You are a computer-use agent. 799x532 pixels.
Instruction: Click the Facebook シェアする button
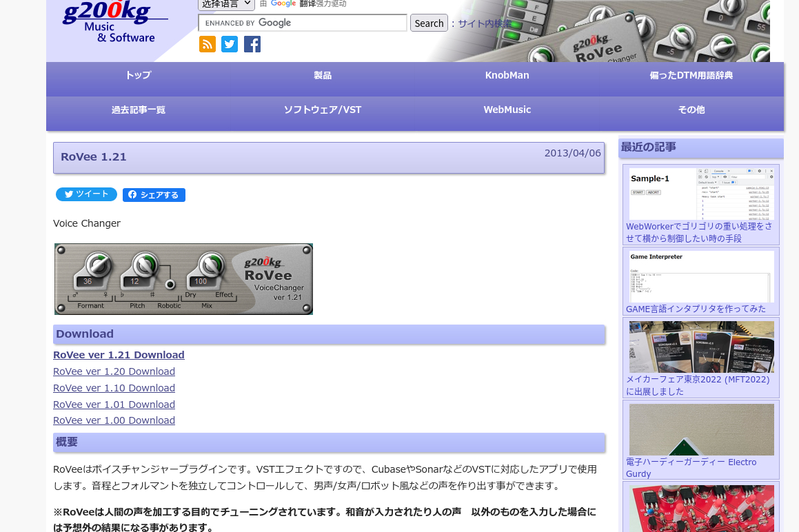(154, 194)
